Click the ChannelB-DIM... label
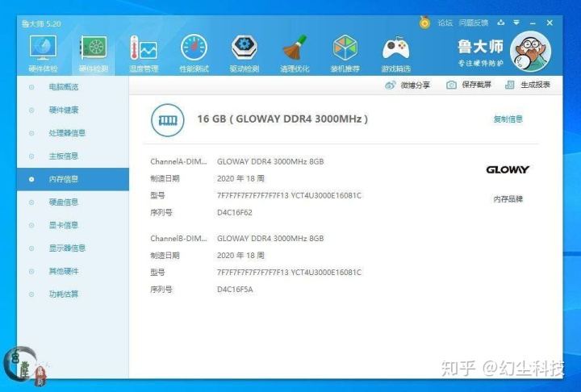The height and width of the screenshot is (392, 581). 178,238
